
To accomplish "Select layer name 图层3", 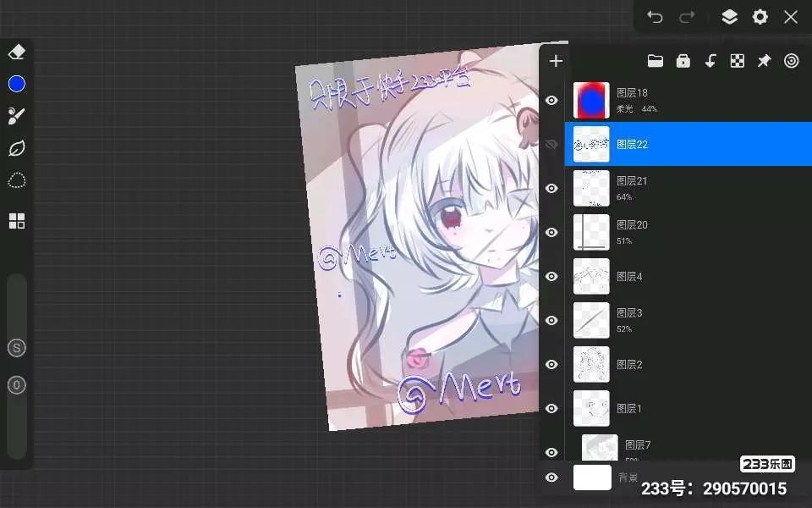I will (x=629, y=313).
